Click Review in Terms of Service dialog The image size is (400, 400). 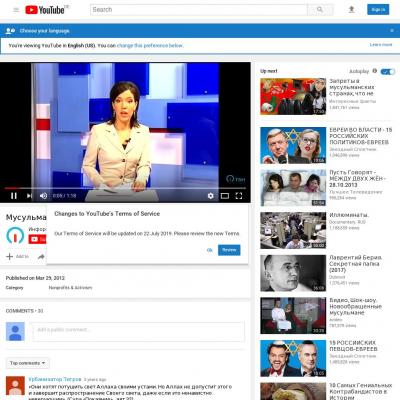[229, 250]
